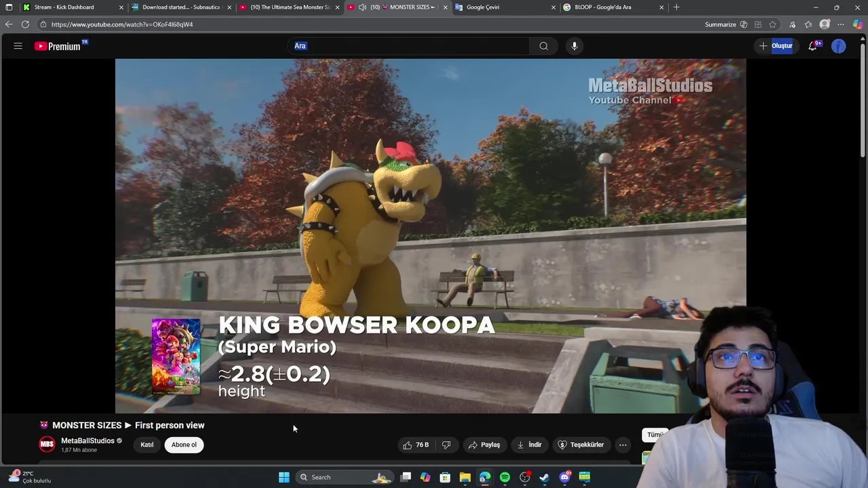Viewport: 868px width, 488px height.
Task: Switch to Ultimate Sea Monster tab
Action: click(290, 7)
